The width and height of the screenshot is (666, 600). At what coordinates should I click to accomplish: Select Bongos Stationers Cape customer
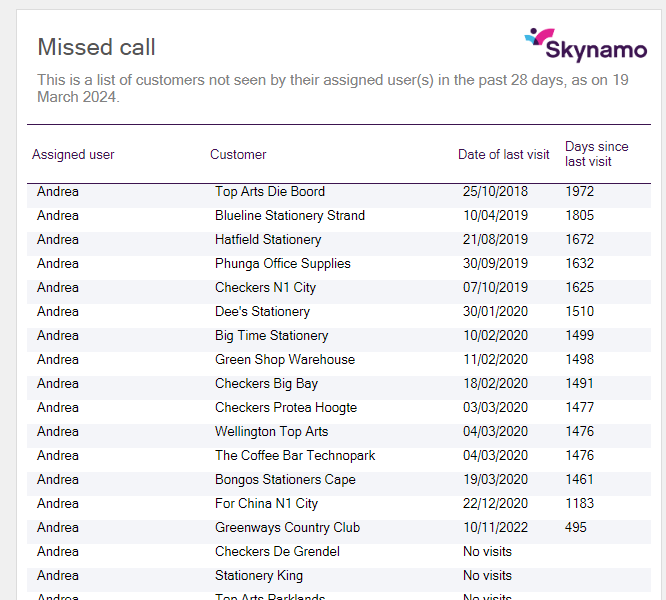(285, 479)
